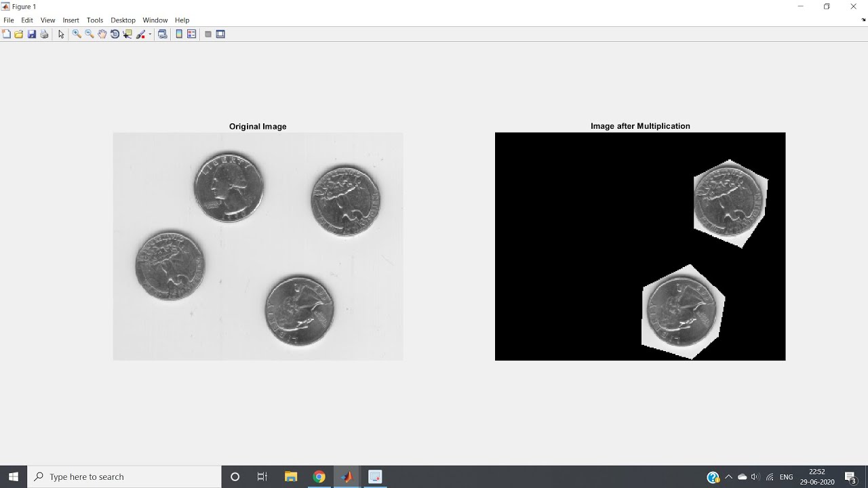Open the Edit menu
The width and height of the screenshot is (868, 488).
tap(27, 20)
